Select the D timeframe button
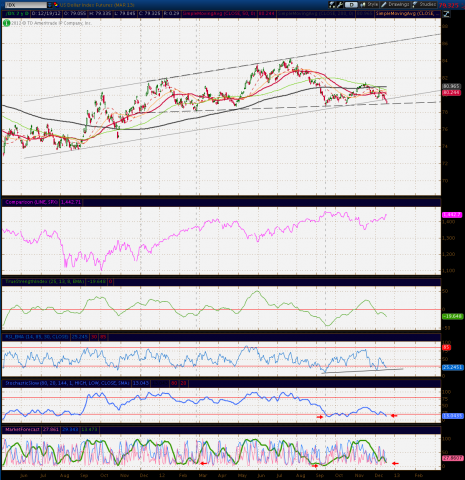This screenshot has height=480, width=465. coord(351,5)
